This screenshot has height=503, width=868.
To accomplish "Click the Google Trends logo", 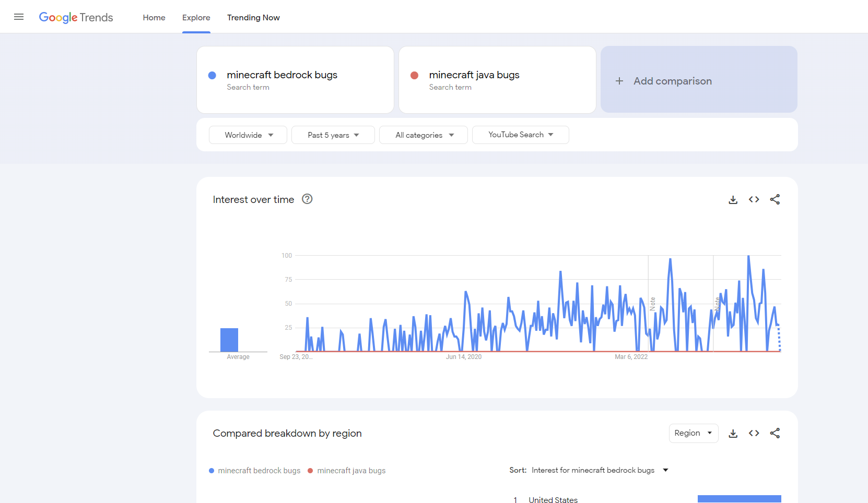I will click(x=76, y=17).
